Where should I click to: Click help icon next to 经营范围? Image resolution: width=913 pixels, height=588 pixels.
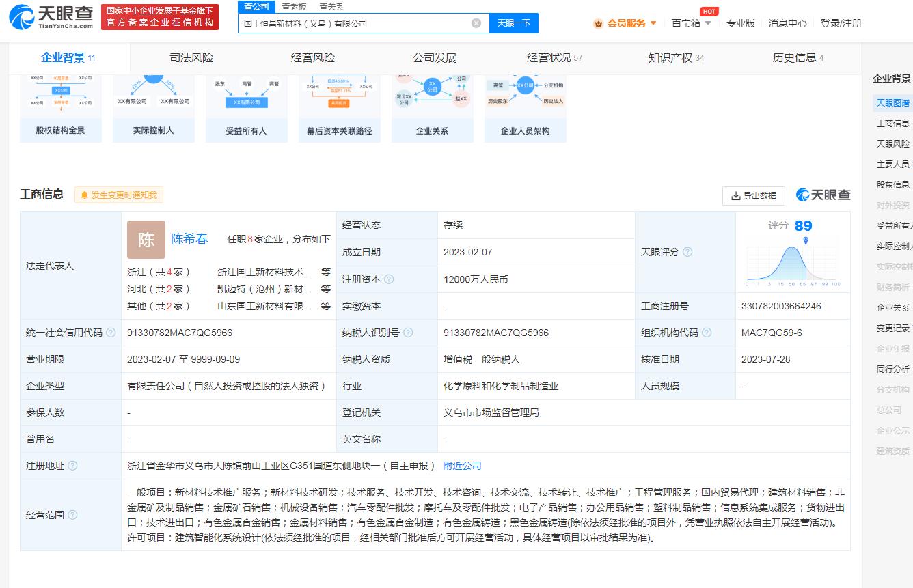click(x=72, y=515)
